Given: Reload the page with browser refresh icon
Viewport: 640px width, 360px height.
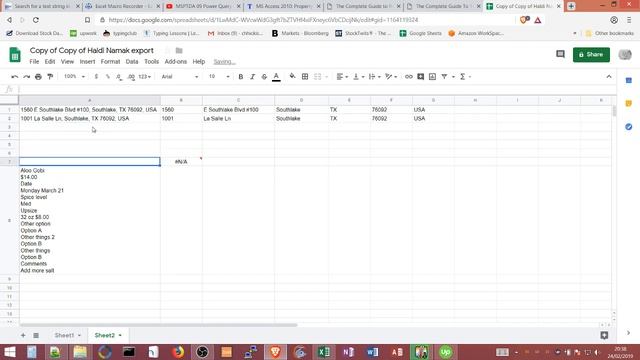Looking at the screenshot, I should (x=36, y=20).
